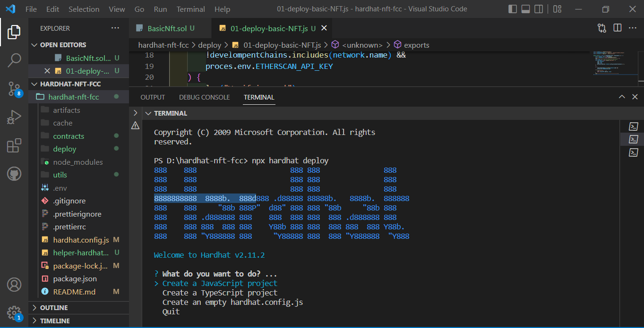Click the terminal warning triangle icon

[x=135, y=126]
